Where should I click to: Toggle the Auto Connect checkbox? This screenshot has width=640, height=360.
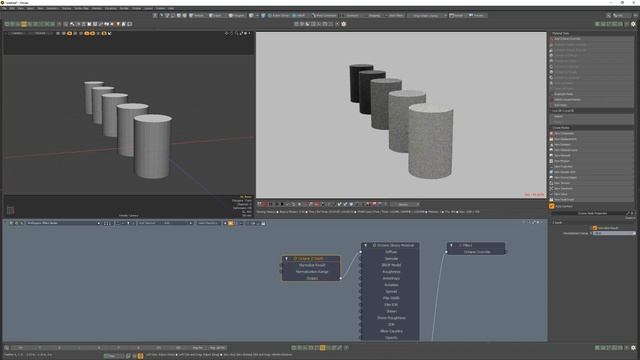pyautogui.click(x=552, y=206)
